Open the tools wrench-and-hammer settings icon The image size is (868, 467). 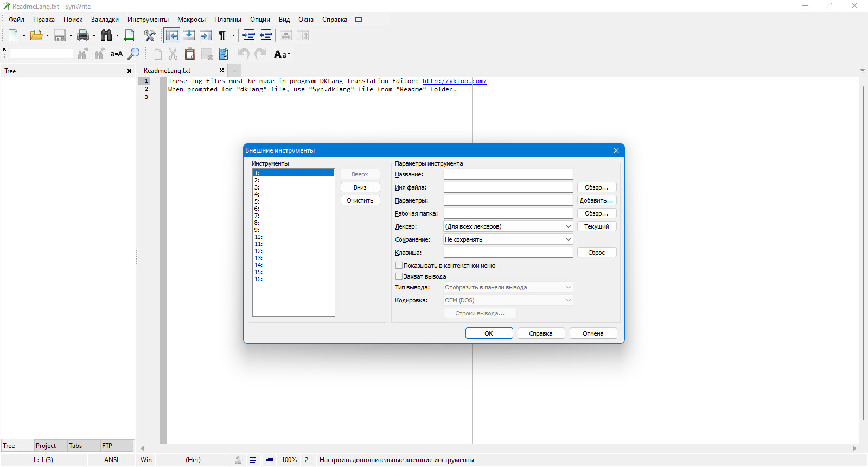tap(149, 35)
